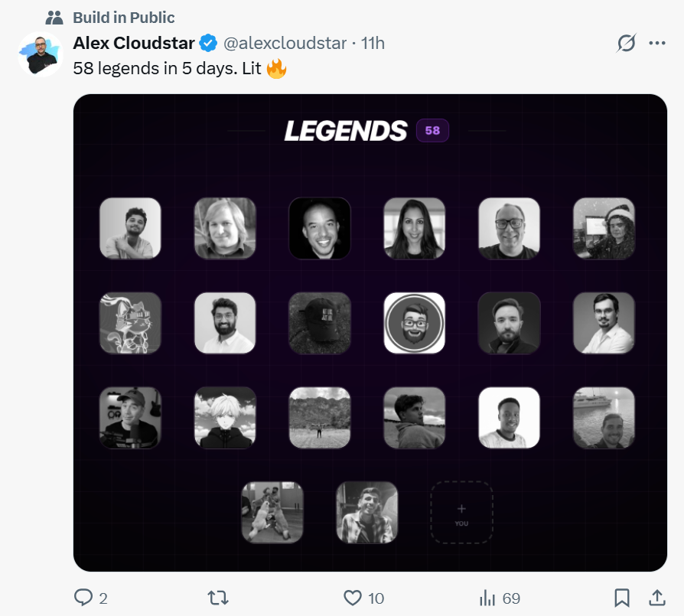The height and width of the screenshot is (616, 684).
Task: Click the dashed 'YOU' plus placeholder tile
Action: [x=461, y=512]
